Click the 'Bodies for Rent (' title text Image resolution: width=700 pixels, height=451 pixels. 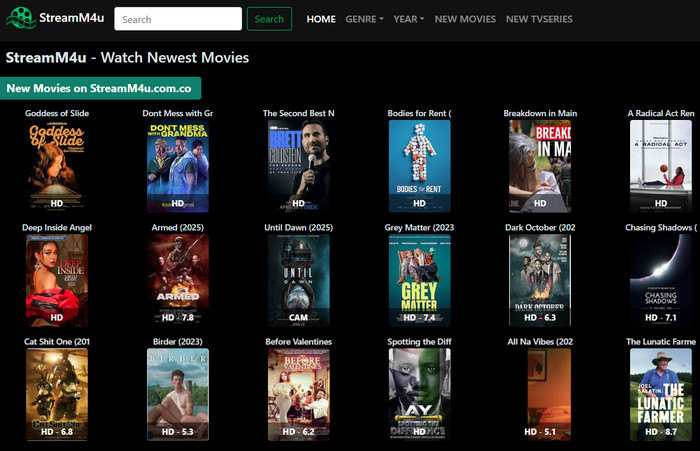coord(420,113)
